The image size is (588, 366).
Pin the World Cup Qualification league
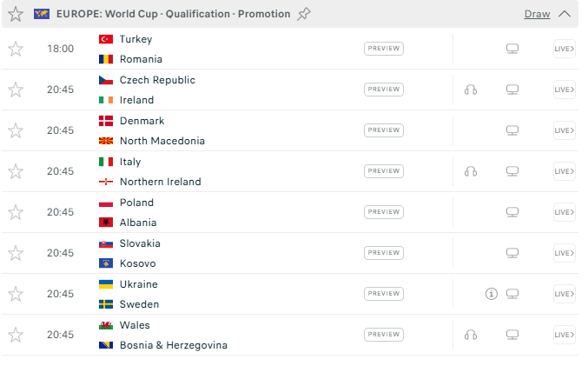[x=303, y=14]
